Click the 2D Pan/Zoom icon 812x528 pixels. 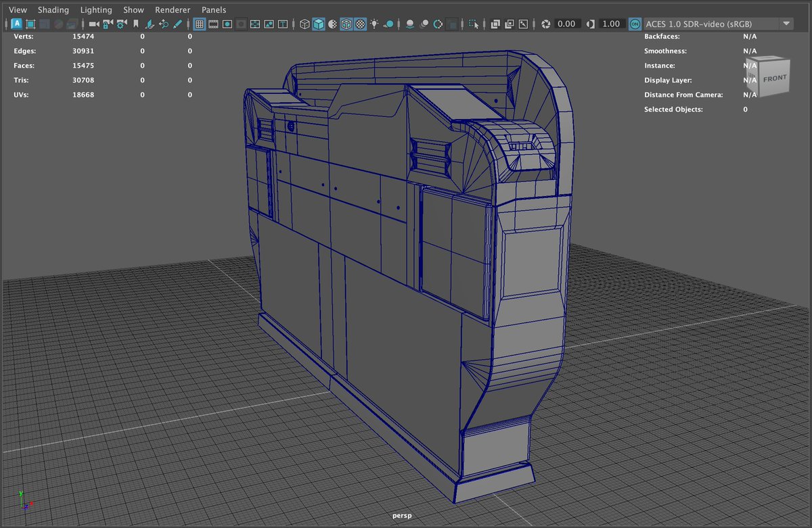click(163, 24)
